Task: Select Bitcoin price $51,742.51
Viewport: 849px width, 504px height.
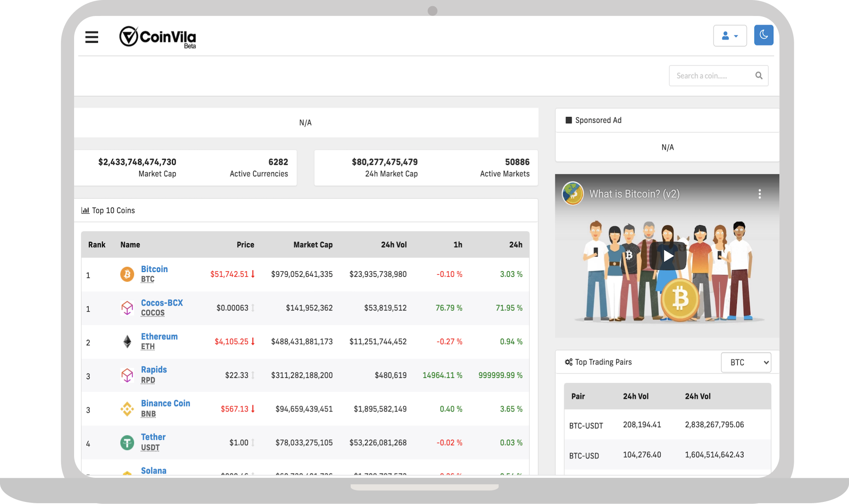Action: coord(229,274)
